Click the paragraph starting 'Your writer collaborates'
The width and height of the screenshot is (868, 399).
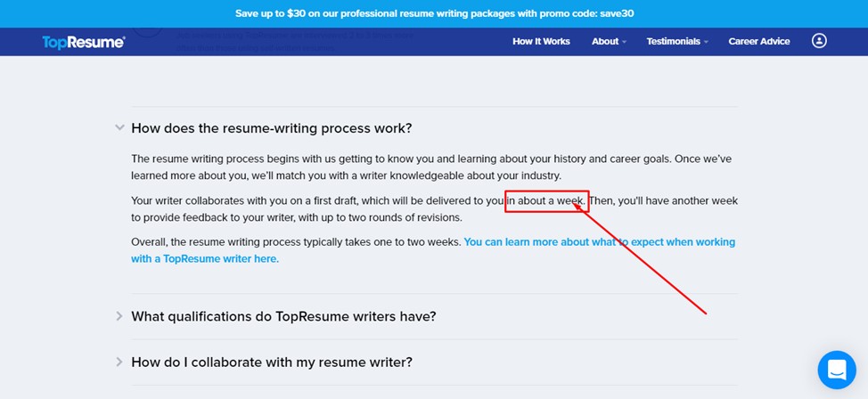click(x=434, y=209)
